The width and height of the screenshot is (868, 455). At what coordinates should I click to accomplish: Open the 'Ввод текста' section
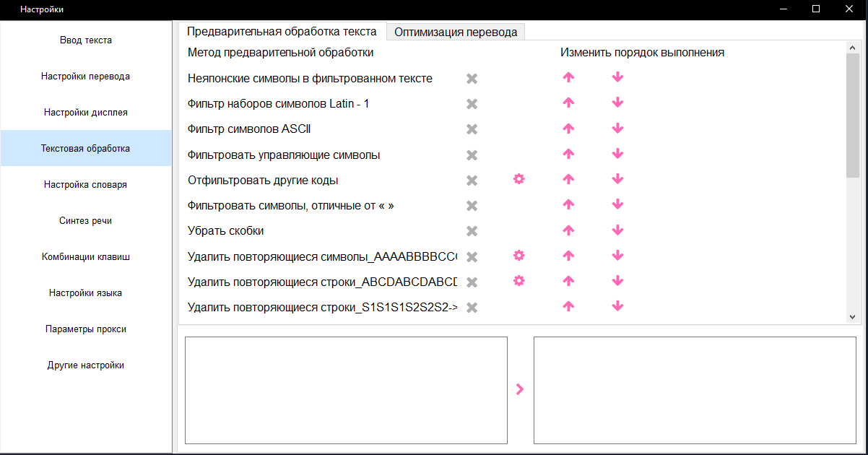86,40
